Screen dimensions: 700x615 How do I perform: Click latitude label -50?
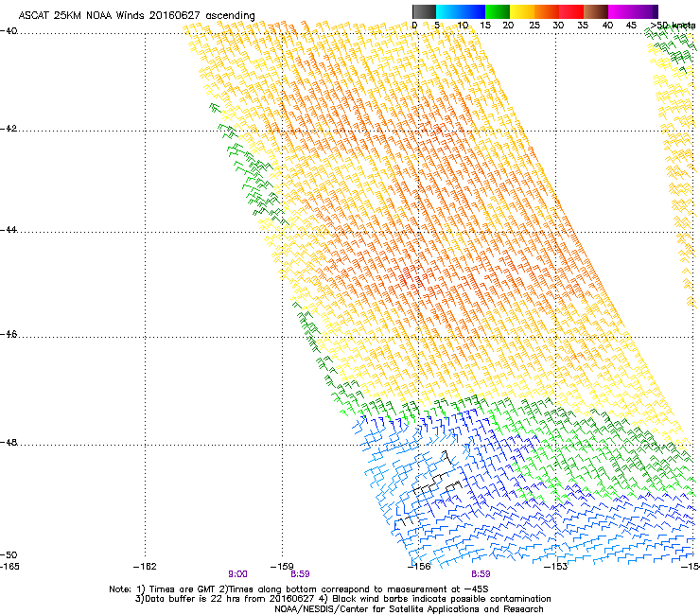(x=9, y=554)
